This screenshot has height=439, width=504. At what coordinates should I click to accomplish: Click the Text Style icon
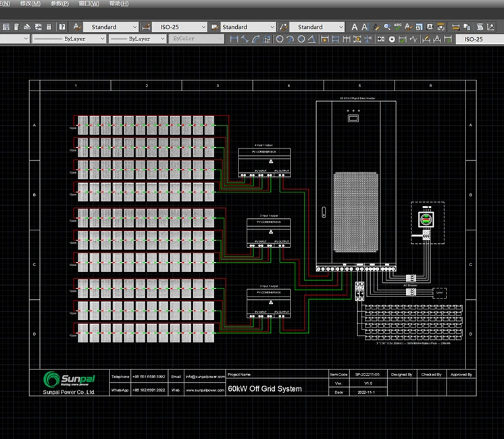point(76,26)
